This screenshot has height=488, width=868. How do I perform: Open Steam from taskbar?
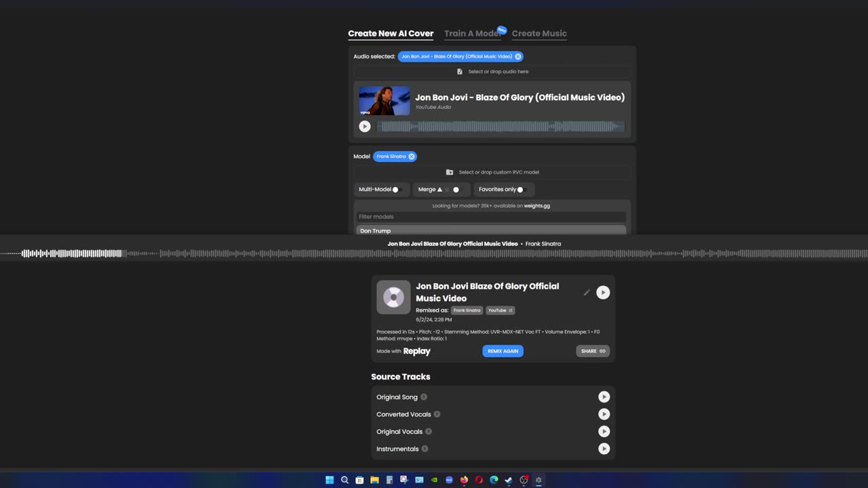click(x=509, y=480)
